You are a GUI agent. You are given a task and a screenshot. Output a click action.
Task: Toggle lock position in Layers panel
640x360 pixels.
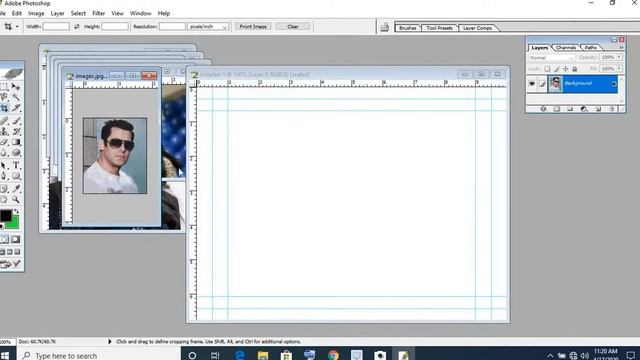[x=565, y=69]
